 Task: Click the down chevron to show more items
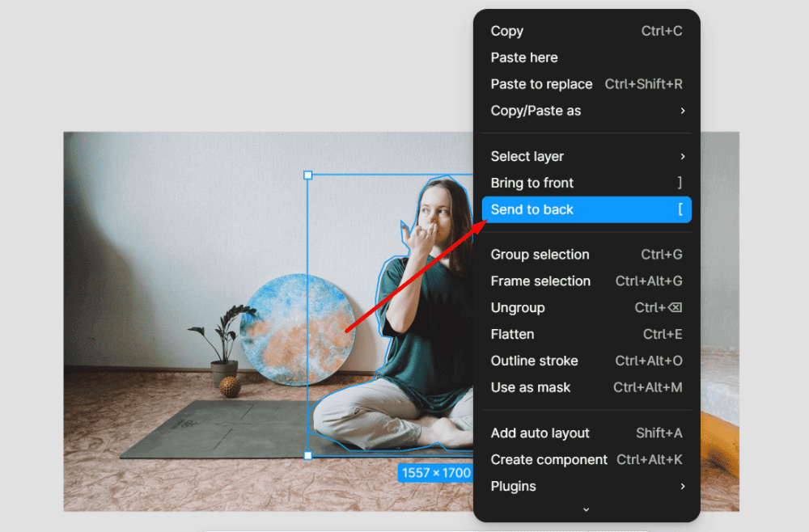(586, 509)
